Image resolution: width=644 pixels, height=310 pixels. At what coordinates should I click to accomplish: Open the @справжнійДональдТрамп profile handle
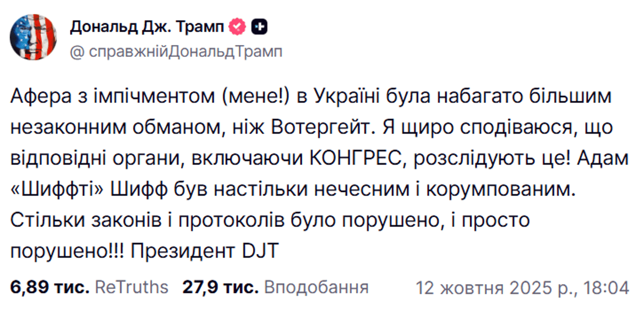177,51
